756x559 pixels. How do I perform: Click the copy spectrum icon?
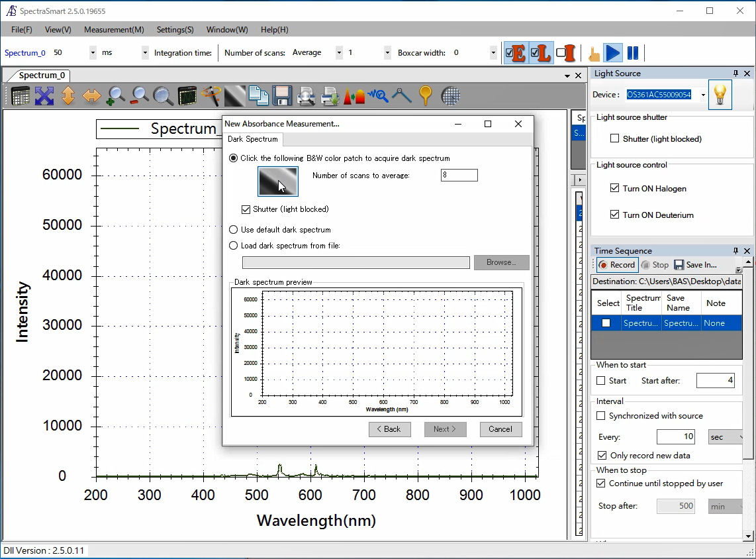tap(258, 96)
